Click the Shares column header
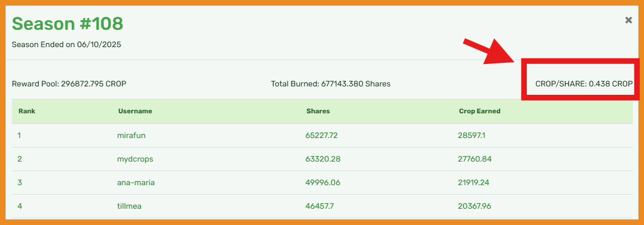The image size is (644, 225). [318, 111]
